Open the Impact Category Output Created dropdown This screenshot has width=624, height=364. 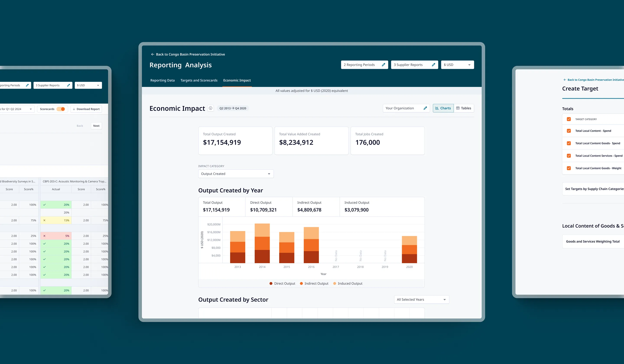click(x=236, y=174)
